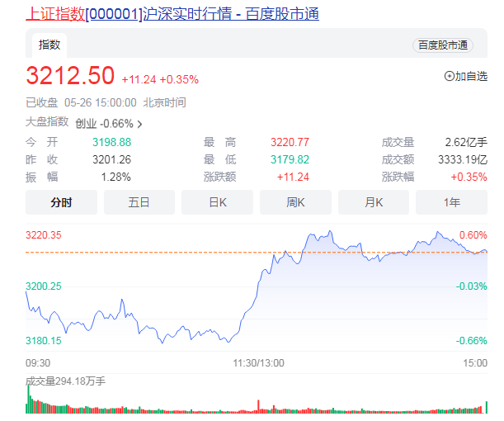This screenshot has width=504, height=421.
Task: Click the 百度股市通 badge button
Action: click(x=443, y=45)
